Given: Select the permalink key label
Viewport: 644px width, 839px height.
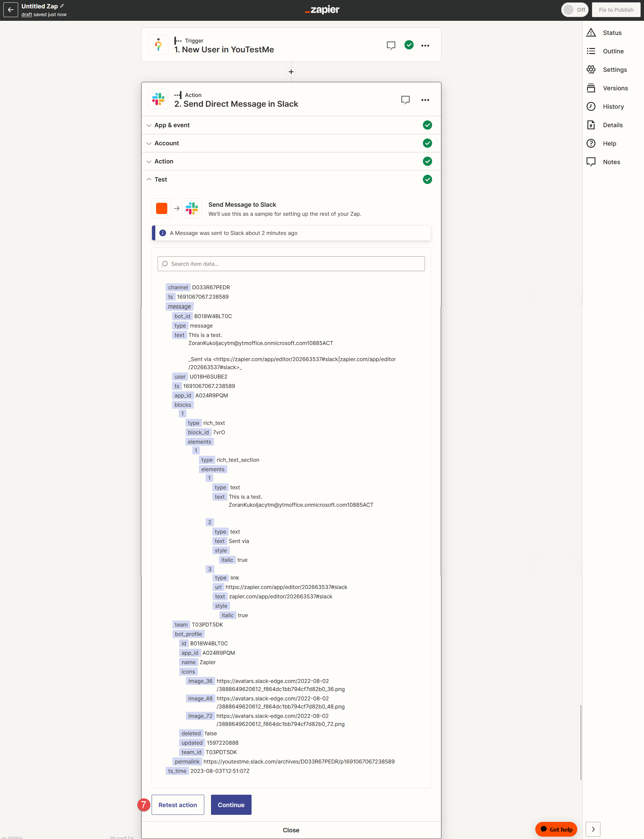Looking at the screenshot, I should click(x=187, y=761).
